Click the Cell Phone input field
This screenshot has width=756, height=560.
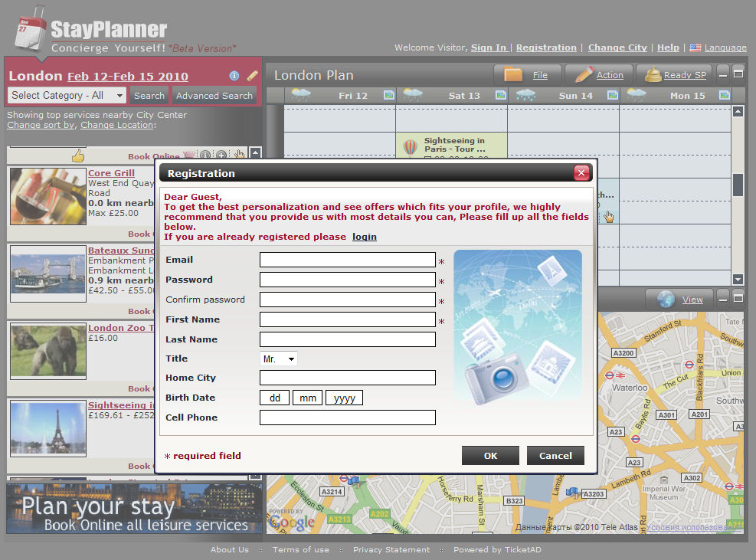(347, 418)
